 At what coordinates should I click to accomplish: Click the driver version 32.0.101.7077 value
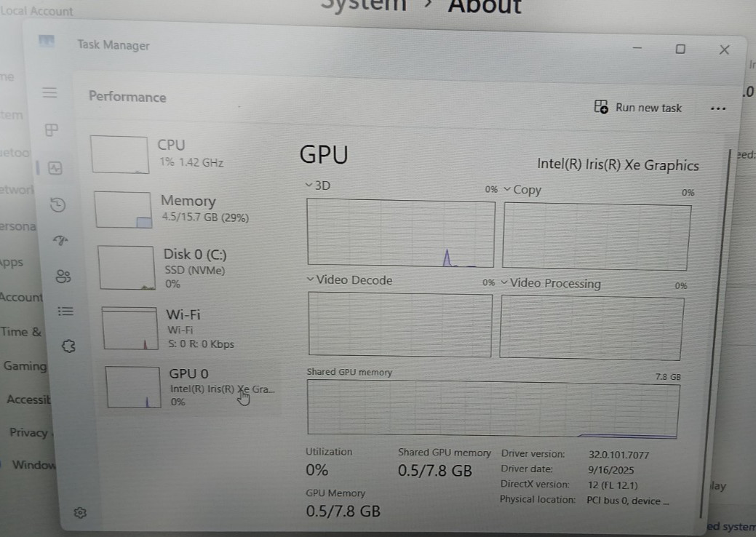618,455
